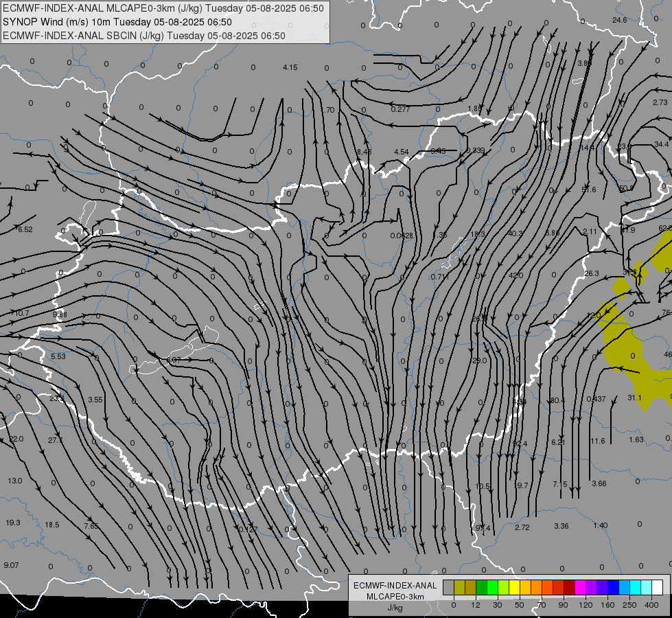This screenshot has height=618, width=672.
Task: Select the map value 9.88
Action: click(x=60, y=314)
